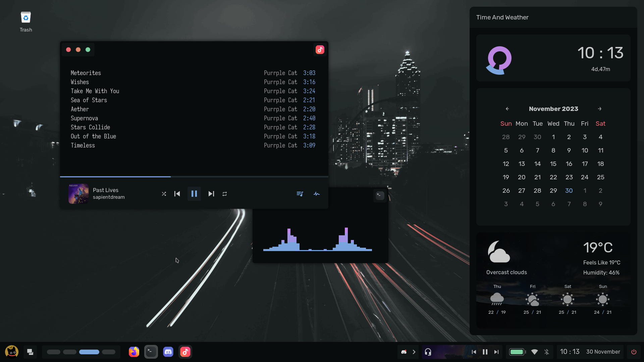Open Discord from the taskbar
The height and width of the screenshot is (362, 644).
(x=168, y=352)
